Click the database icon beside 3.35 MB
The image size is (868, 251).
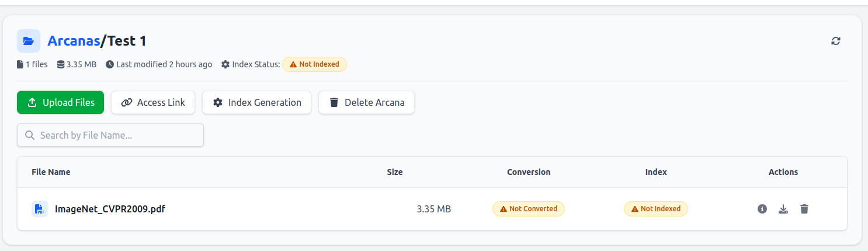pos(61,64)
